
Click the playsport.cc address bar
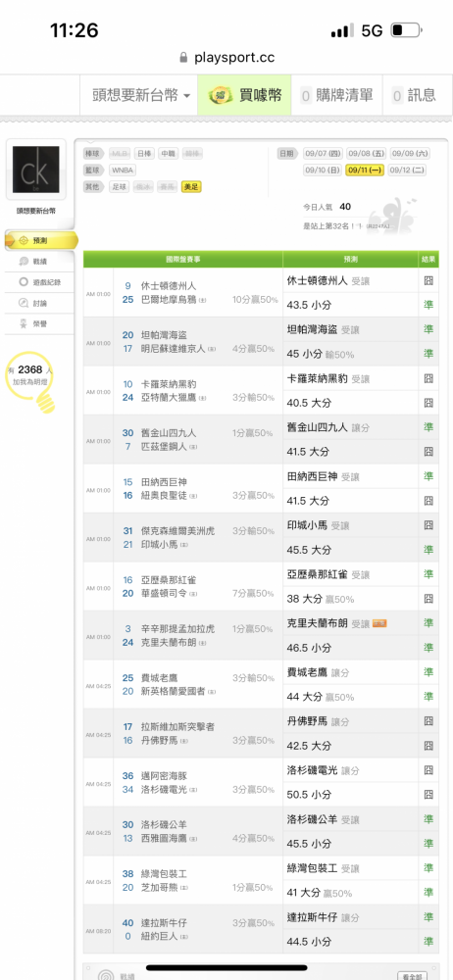(x=226, y=58)
